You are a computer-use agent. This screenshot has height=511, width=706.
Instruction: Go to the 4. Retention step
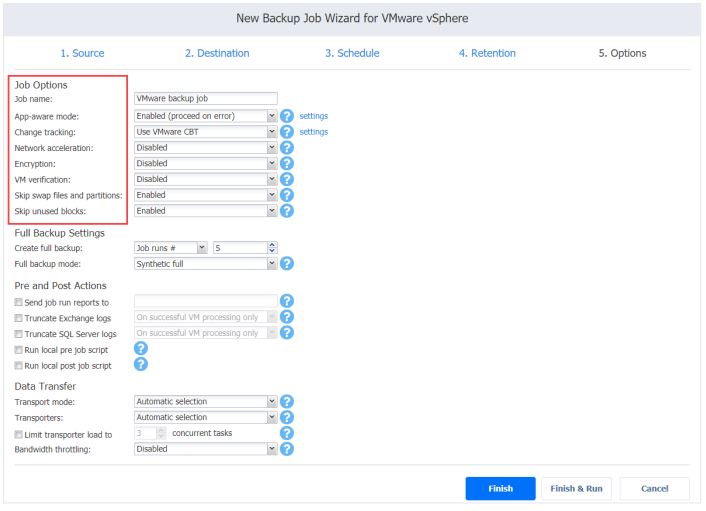(x=487, y=53)
